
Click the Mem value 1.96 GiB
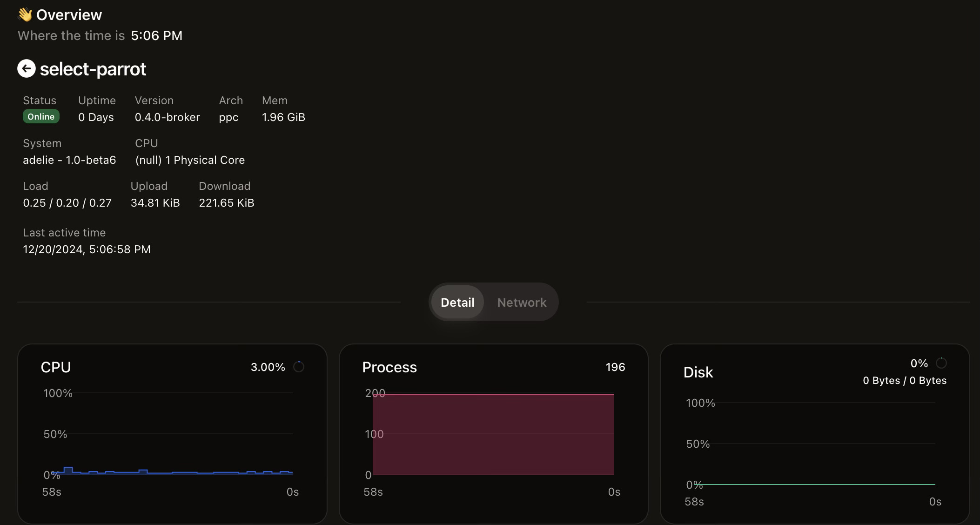(x=283, y=117)
